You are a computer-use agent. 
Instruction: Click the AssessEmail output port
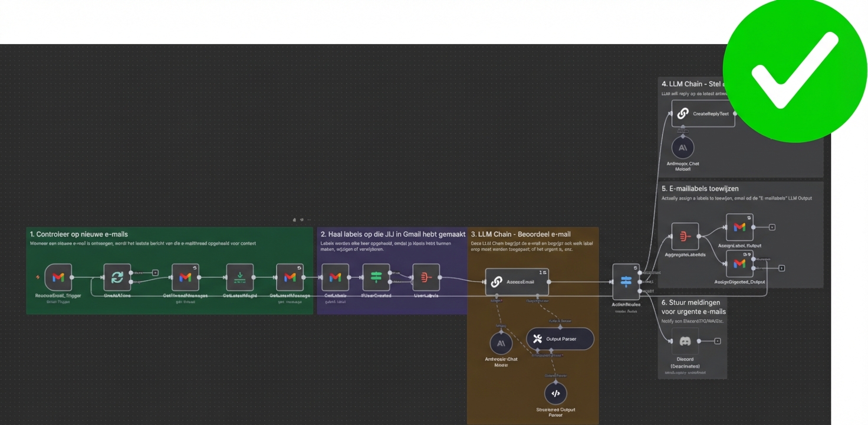point(549,282)
